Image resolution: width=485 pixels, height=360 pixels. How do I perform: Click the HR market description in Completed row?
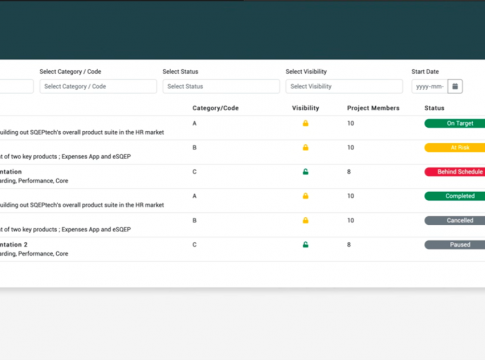coord(82,205)
